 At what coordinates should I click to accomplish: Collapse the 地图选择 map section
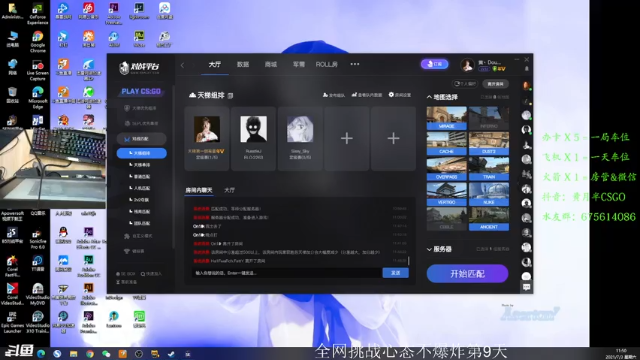click(443, 97)
